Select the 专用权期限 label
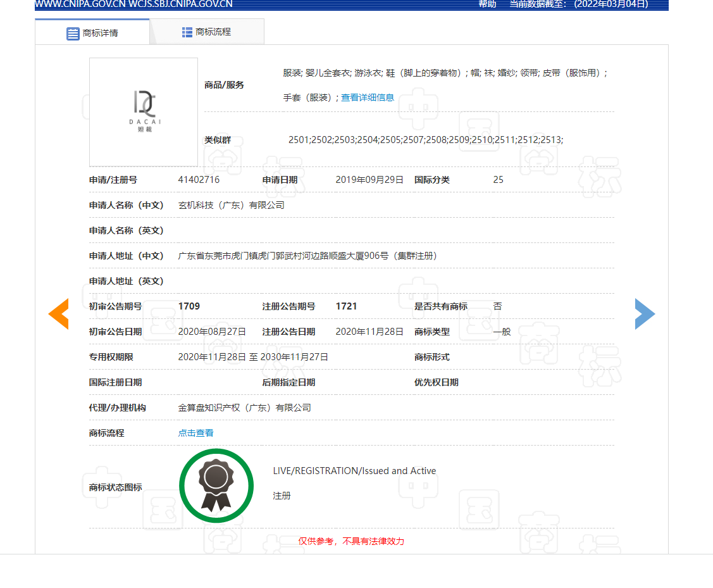Image resolution: width=713 pixels, height=588 pixels. [x=111, y=357]
